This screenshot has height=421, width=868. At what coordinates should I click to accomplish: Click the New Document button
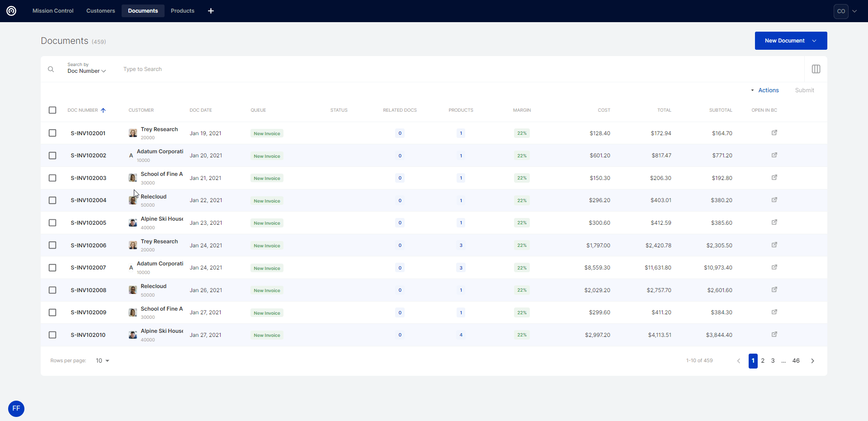click(785, 41)
